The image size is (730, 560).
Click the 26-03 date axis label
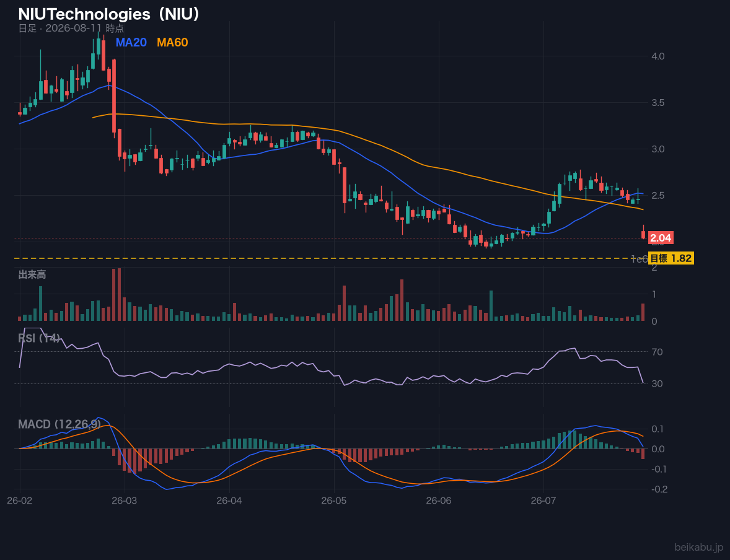click(x=125, y=501)
